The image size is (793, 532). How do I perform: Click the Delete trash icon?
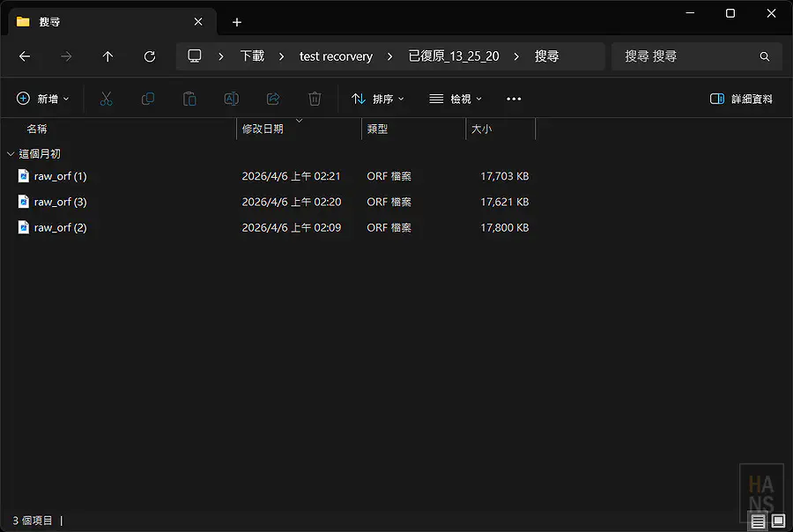315,99
